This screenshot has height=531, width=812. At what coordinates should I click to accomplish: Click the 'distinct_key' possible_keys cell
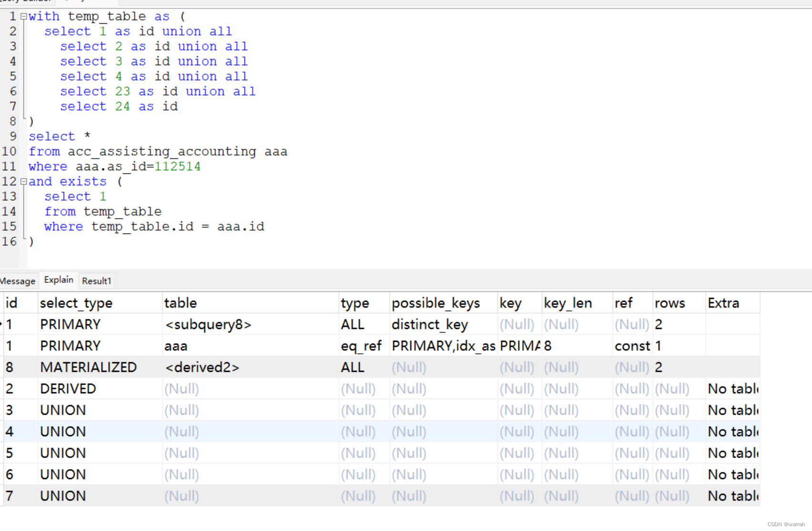443,324
